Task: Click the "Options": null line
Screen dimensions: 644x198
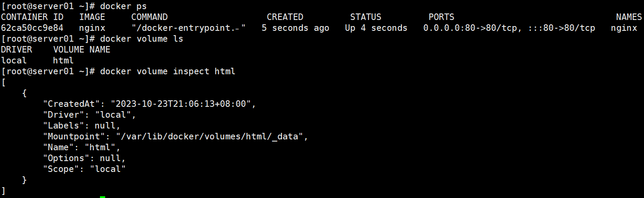Action: point(84,158)
